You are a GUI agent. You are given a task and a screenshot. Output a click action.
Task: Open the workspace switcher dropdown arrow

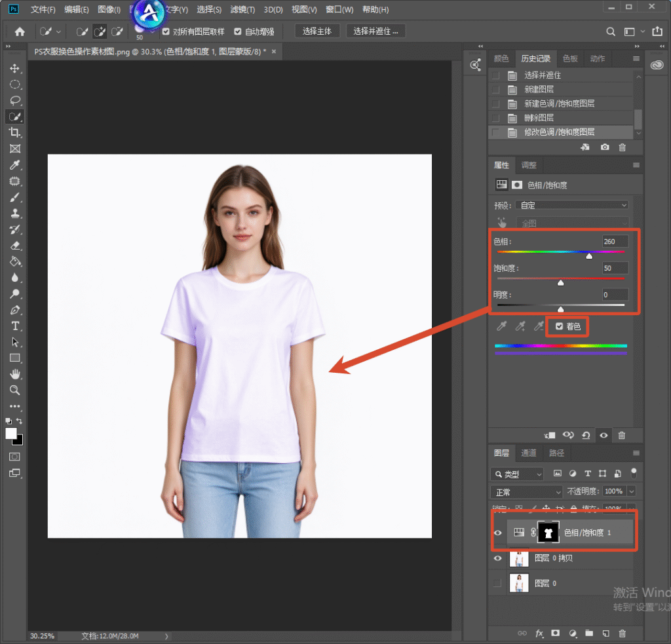point(643,31)
